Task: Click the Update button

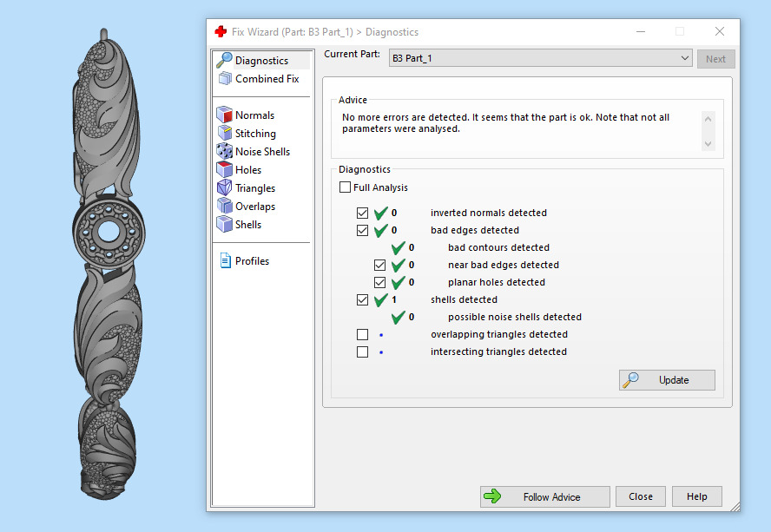Action: point(667,380)
